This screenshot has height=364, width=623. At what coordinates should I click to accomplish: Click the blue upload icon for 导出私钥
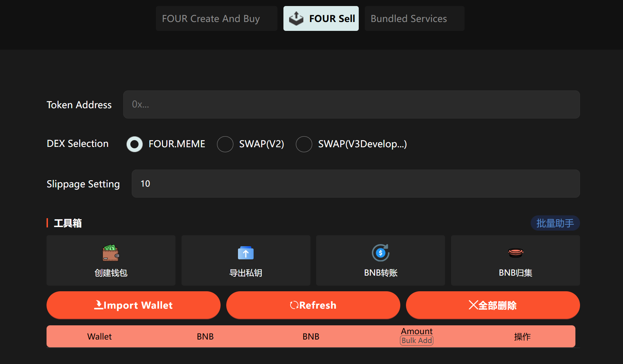coord(245,253)
